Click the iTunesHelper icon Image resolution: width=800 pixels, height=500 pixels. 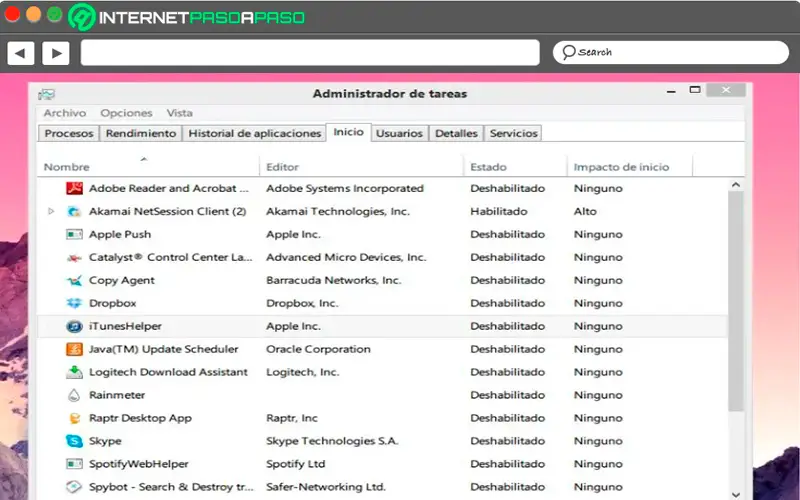coord(74,326)
